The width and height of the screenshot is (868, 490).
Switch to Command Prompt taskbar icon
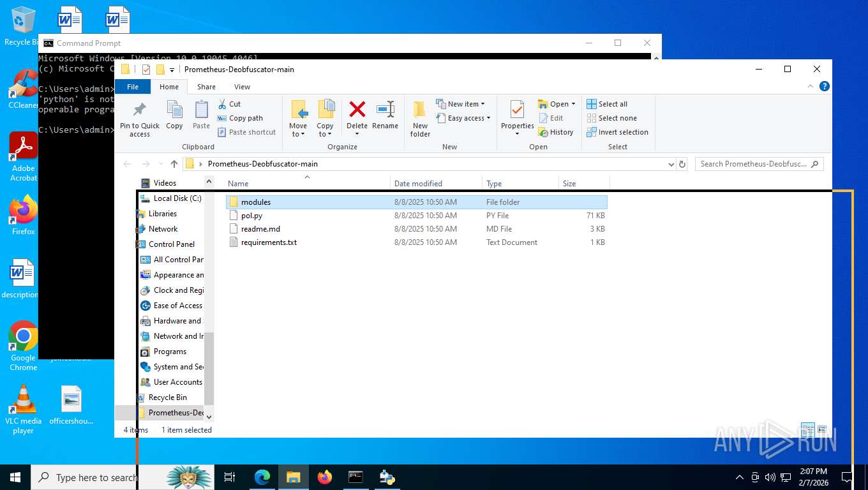point(355,477)
